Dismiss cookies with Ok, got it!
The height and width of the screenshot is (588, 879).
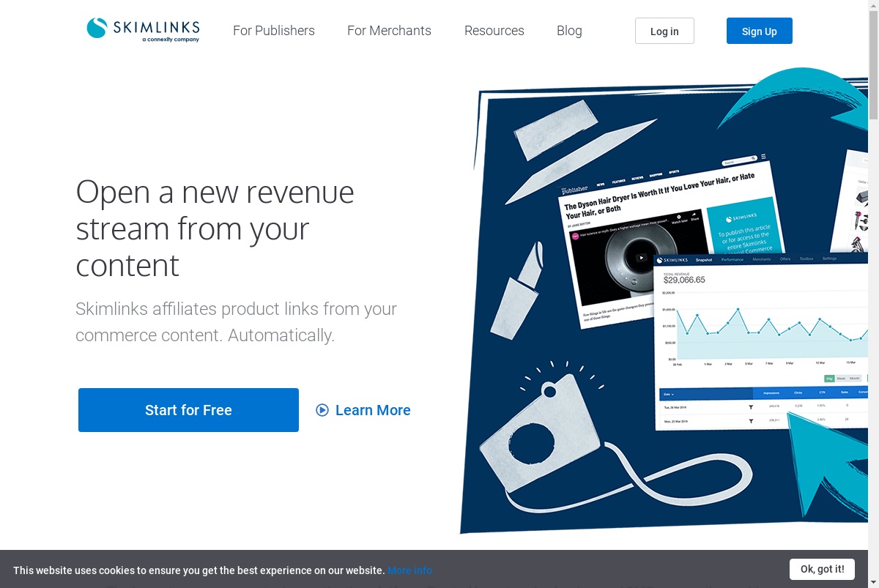pos(823,569)
